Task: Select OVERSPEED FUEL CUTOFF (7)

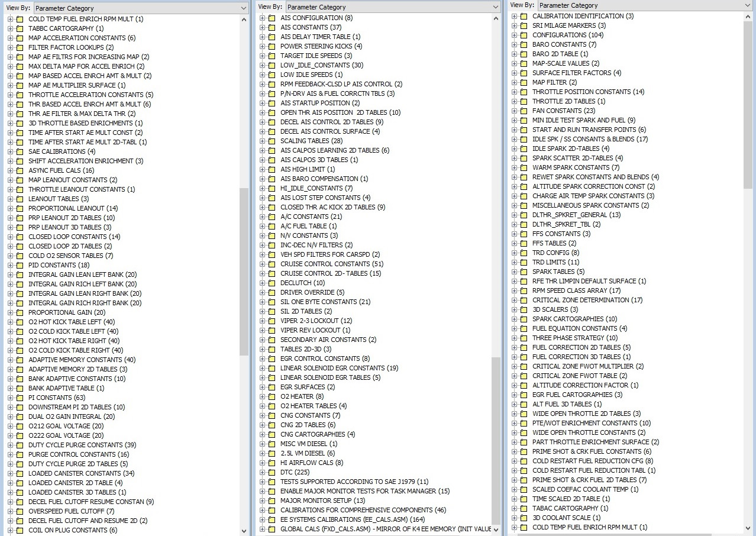Action: pyautogui.click(x=72, y=511)
